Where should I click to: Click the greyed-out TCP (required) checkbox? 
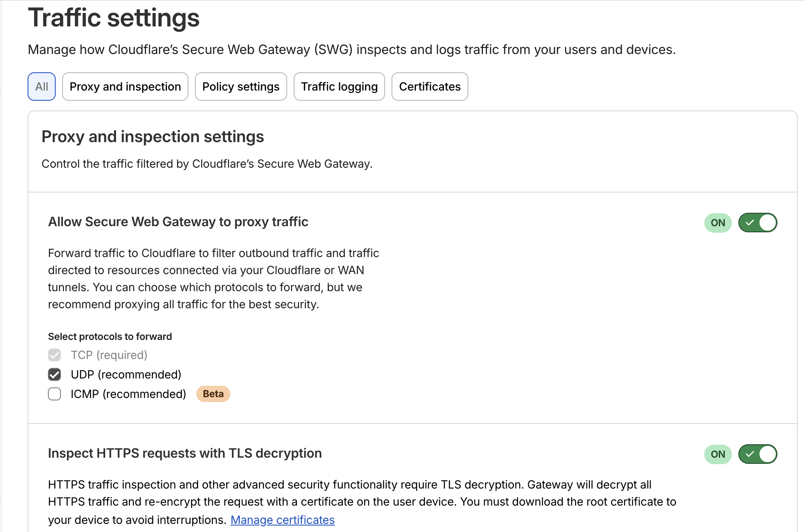coord(54,355)
